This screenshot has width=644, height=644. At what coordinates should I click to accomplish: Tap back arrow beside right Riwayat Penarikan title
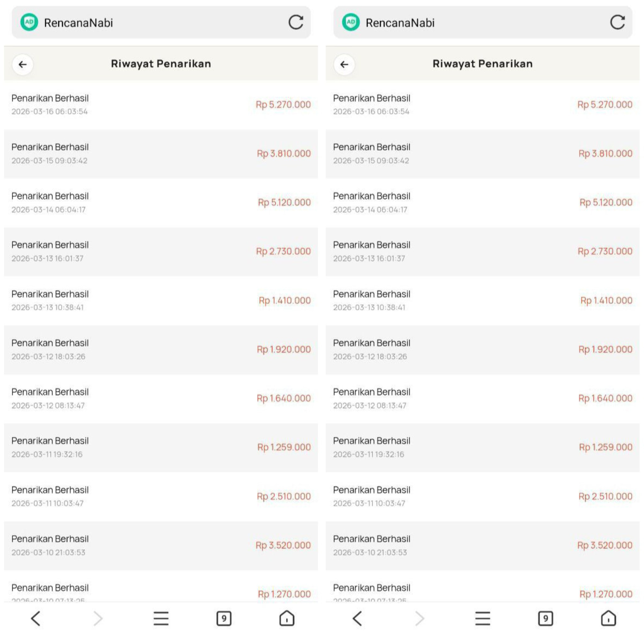(344, 64)
